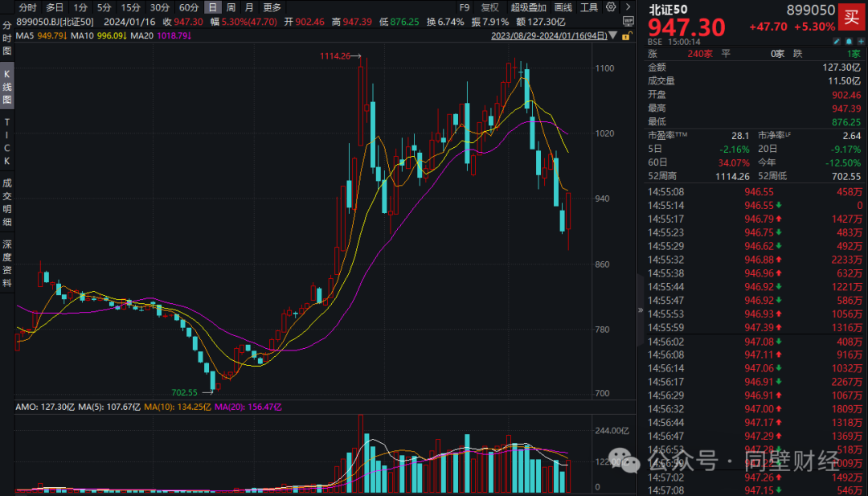This screenshot has height=496, width=868.
Task: Collapse the right quote panel arrow
Action: coord(641,310)
